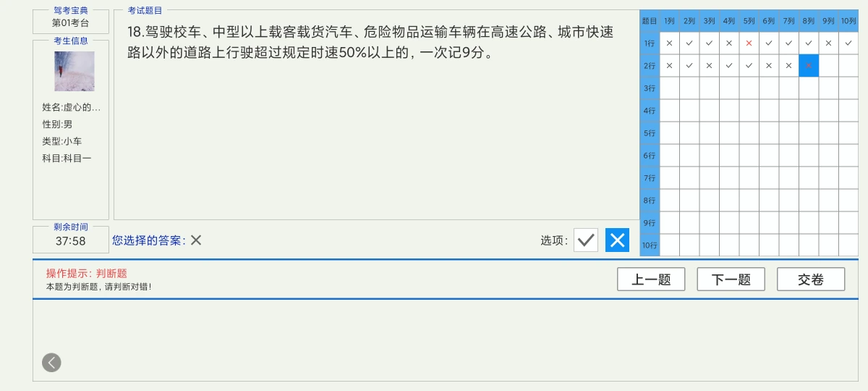Open question at row 1 column 5 with red X

click(749, 43)
